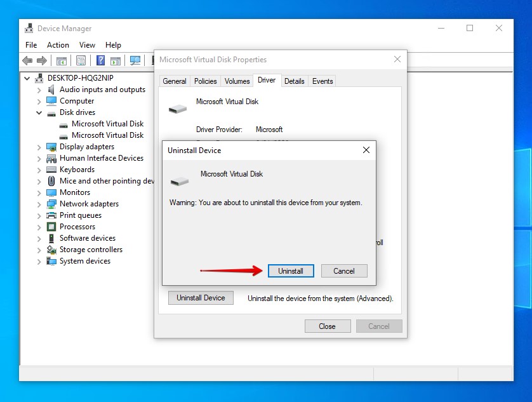Click the Human Interface Devices icon
532x402 pixels.
(x=51, y=159)
